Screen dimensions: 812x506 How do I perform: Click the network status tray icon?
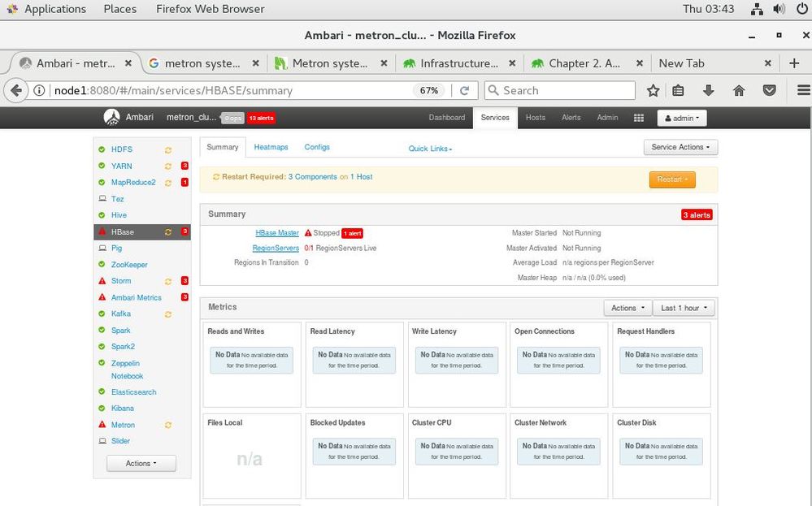[757, 9]
